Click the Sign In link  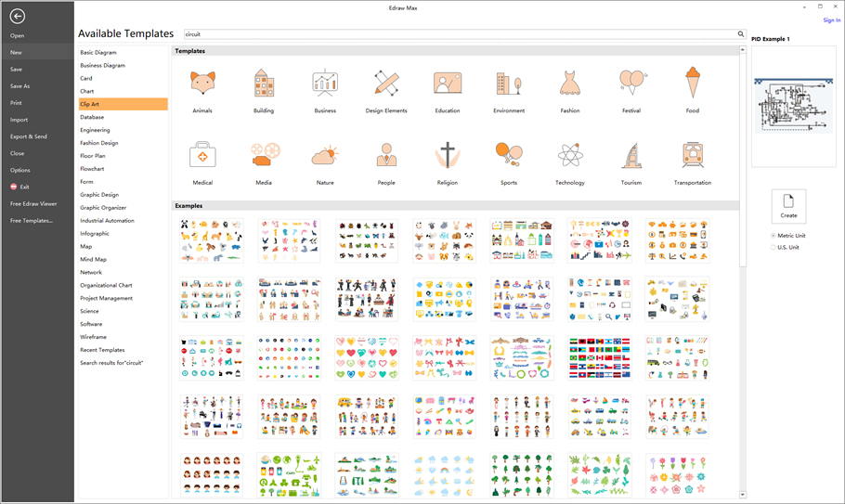(x=831, y=19)
